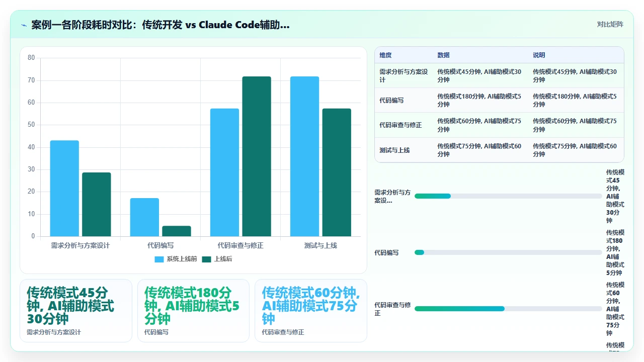Click 数据 cell in 代码审查与修正 row
The height and width of the screenshot is (362, 644).
(479, 125)
